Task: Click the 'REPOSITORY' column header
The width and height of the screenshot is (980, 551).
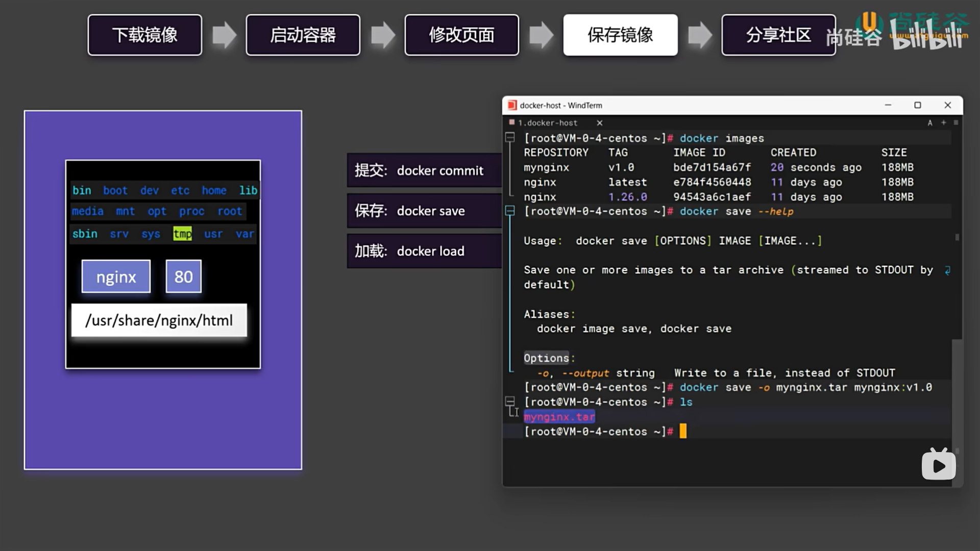Action: [x=556, y=153]
